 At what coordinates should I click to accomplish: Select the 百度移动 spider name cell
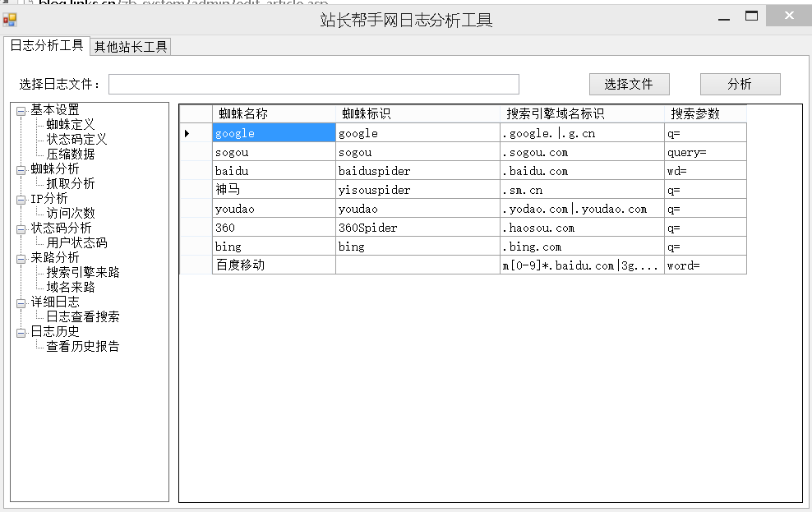tap(274, 265)
